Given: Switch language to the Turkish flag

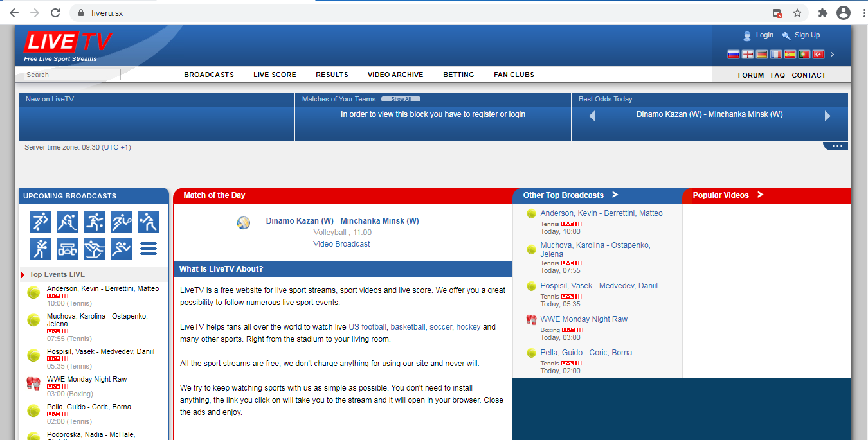Looking at the screenshot, I should pyautogui.click(x=818, y=55).
